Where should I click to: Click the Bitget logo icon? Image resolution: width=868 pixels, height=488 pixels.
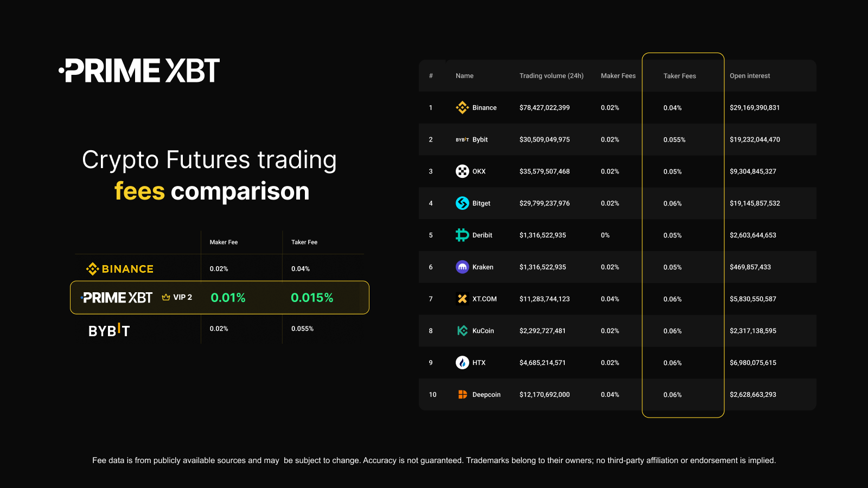pos(462,203)
